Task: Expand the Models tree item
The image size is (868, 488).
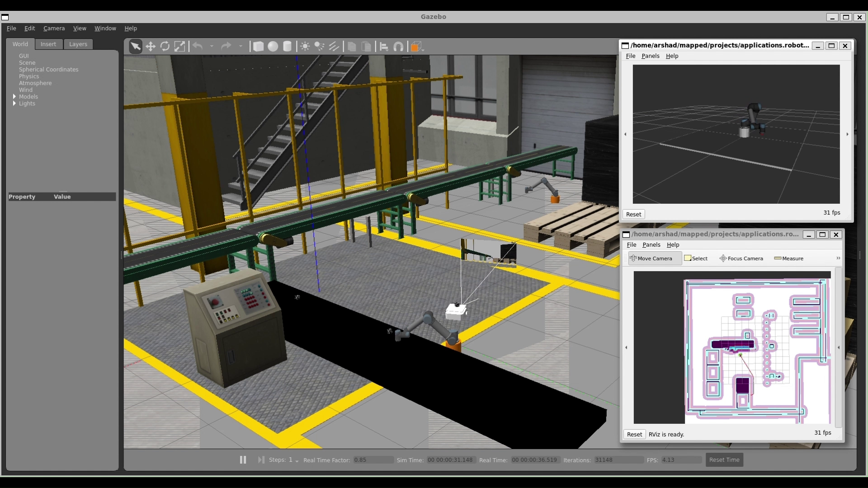Action: 14,97
